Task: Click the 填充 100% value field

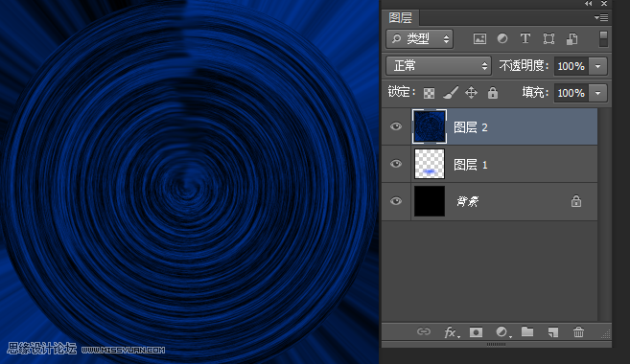Action: (x=571, y=93)
